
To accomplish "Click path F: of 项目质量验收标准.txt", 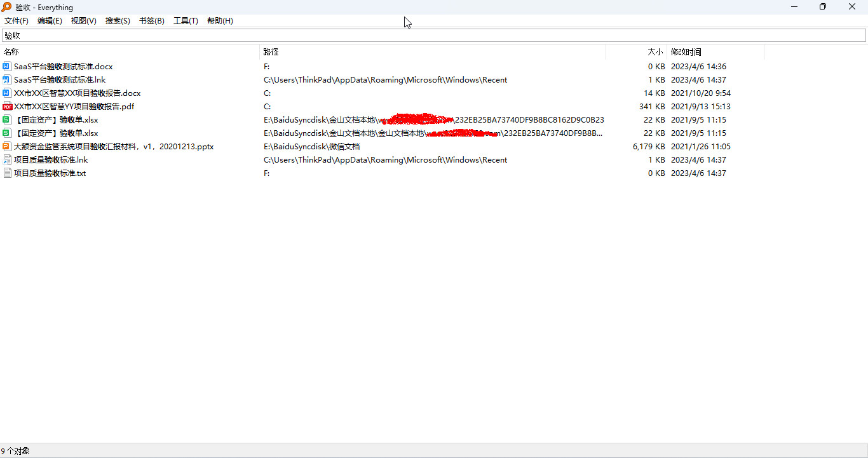I will coord(267,173).
